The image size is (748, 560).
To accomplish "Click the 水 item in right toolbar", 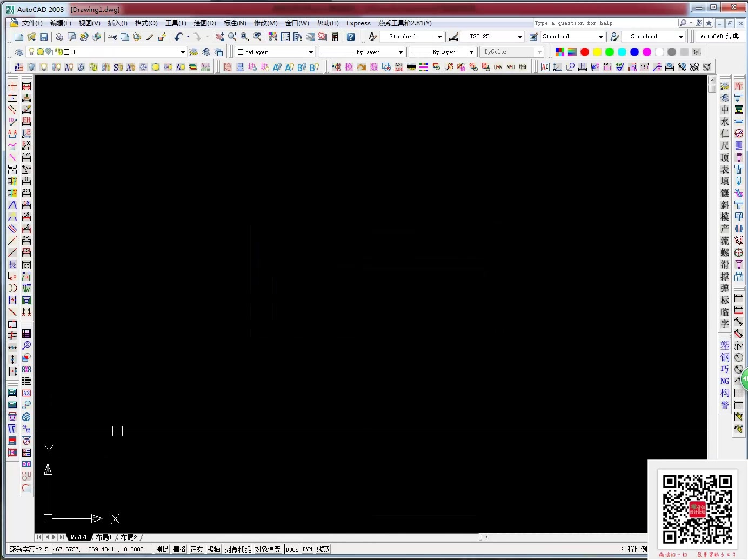I will (x=725, y=122).
